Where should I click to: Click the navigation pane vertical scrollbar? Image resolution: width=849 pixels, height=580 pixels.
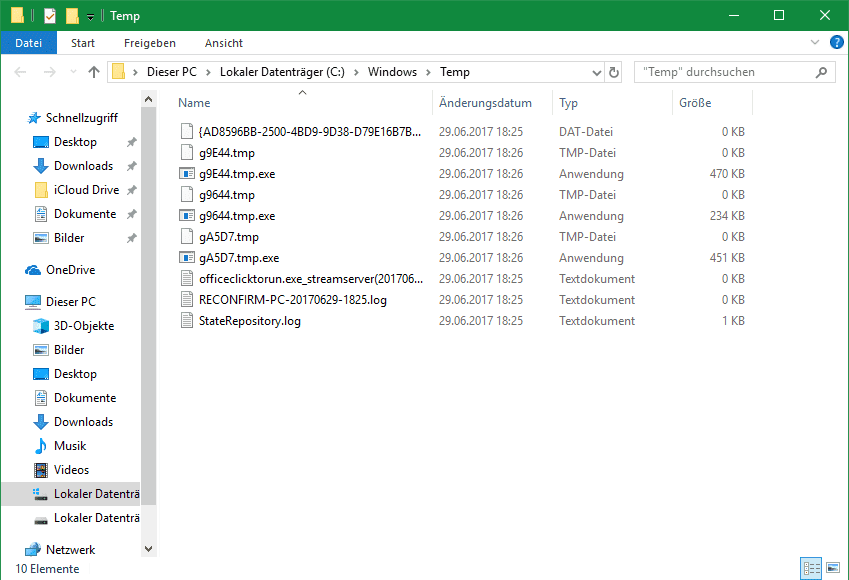pos(149,300)
